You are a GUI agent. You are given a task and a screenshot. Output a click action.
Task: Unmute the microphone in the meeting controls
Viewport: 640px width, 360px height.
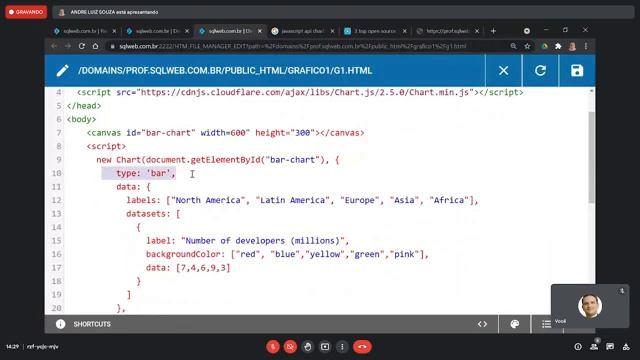273,347
